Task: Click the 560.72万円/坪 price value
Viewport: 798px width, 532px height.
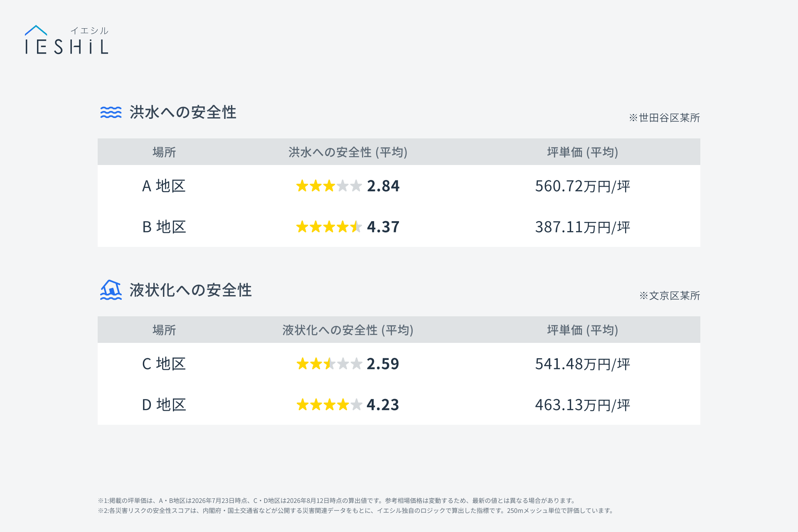Action: (582, 186)
